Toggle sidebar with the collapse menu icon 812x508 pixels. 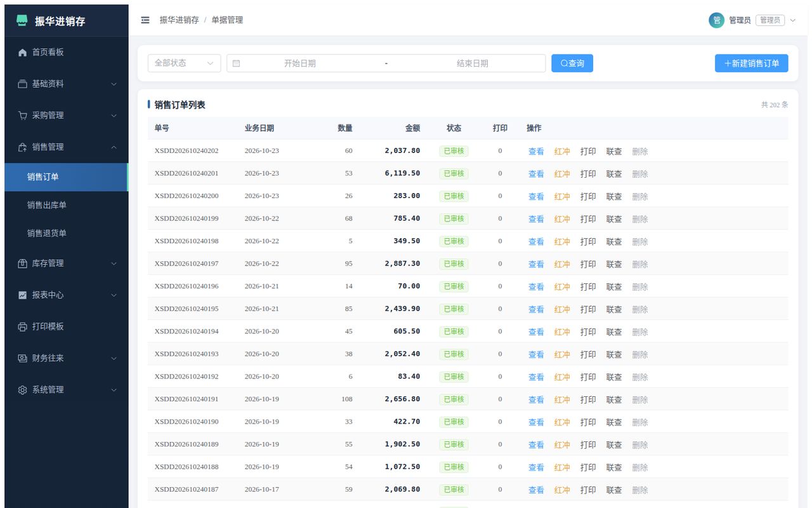145,20
